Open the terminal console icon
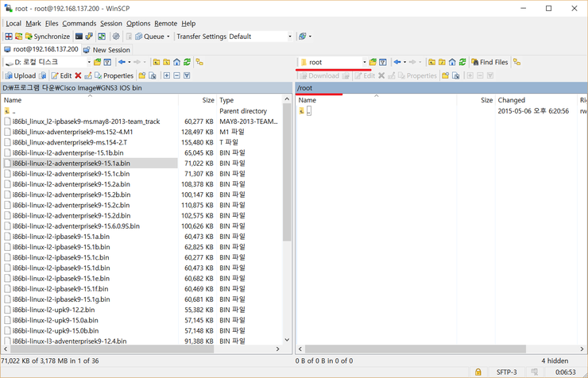588x378 pixels. 79,37
